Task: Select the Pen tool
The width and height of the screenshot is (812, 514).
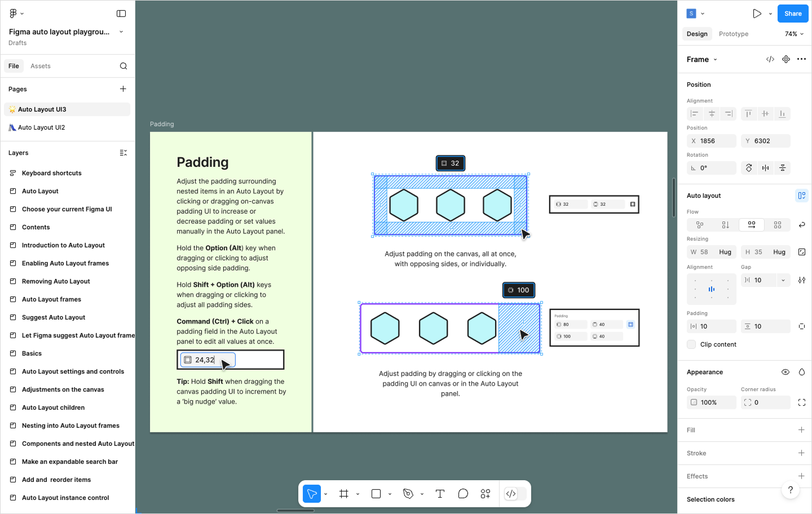Action: 407,494
